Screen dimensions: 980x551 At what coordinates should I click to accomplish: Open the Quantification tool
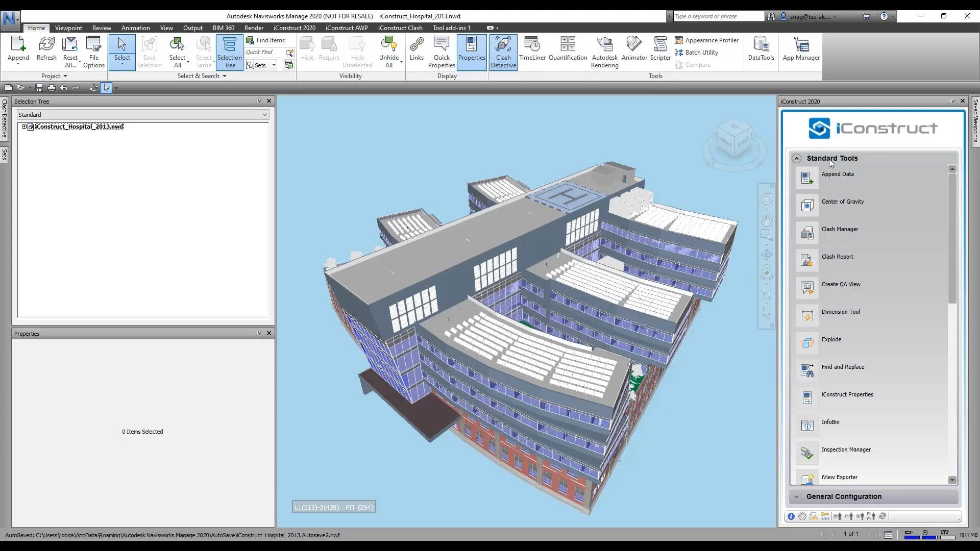coord(568,49)
